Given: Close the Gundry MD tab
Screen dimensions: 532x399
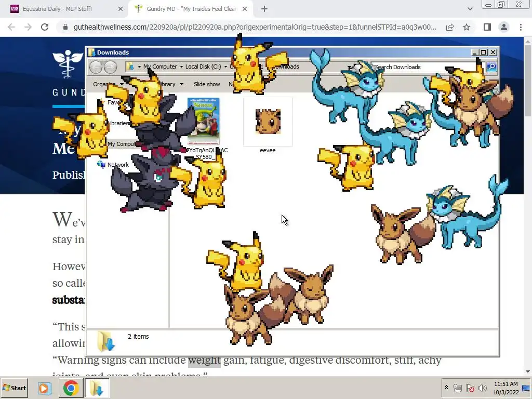Looking at the screenshot, I should pyautogui.click(x=245, y=9).
